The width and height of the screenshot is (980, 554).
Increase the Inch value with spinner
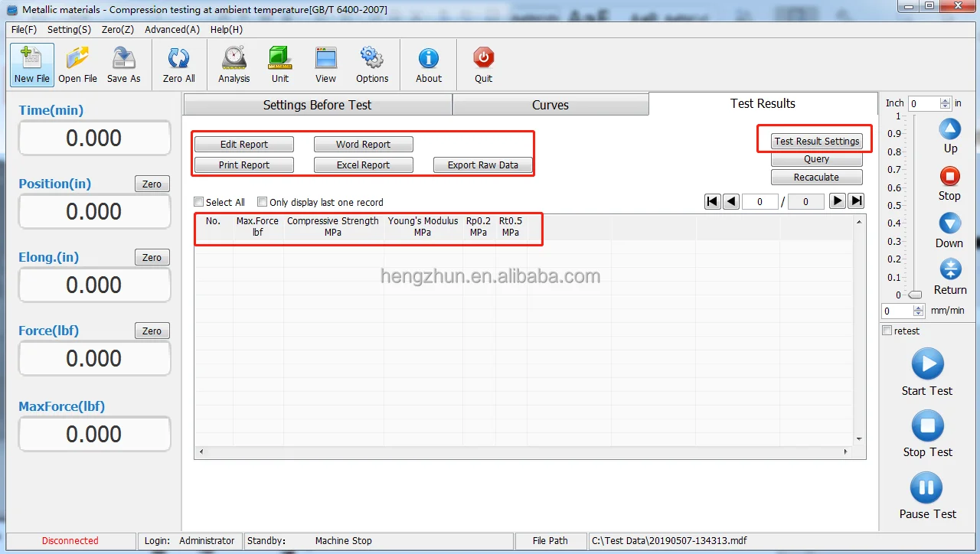[946, 100]
